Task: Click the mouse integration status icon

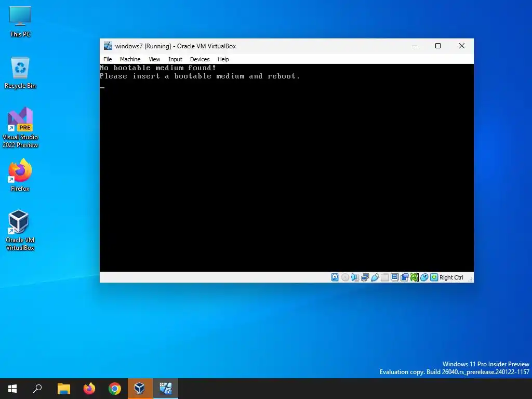Action: coord(424,277)
